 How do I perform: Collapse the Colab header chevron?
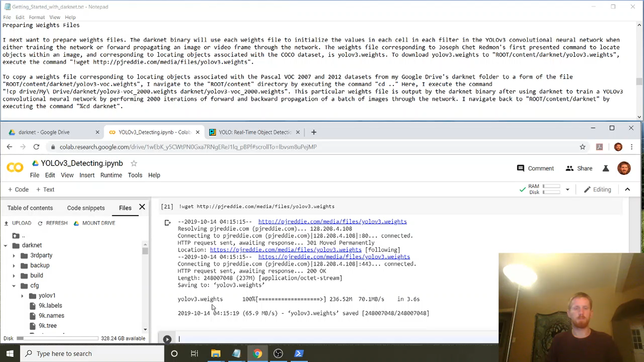pyautogui.click(x=627, y=189)
